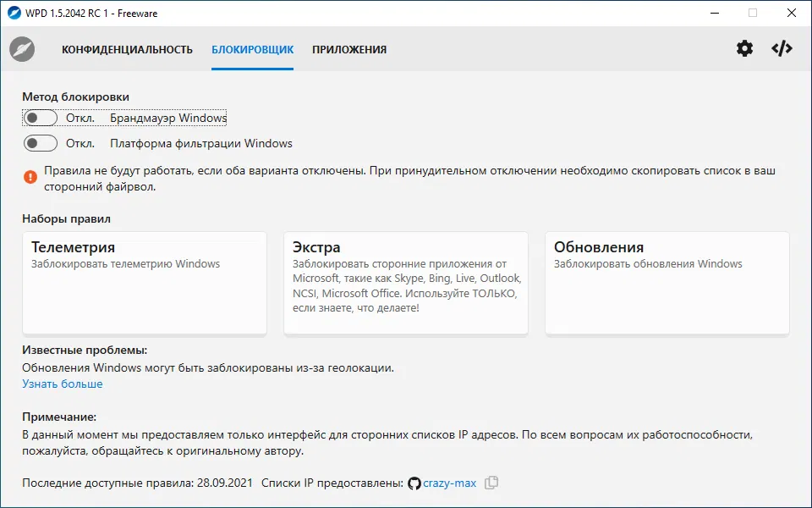This screenshot has width=812, height=508.
Task: Click the WPD compass logo icon
Action: tap(22, 49)
